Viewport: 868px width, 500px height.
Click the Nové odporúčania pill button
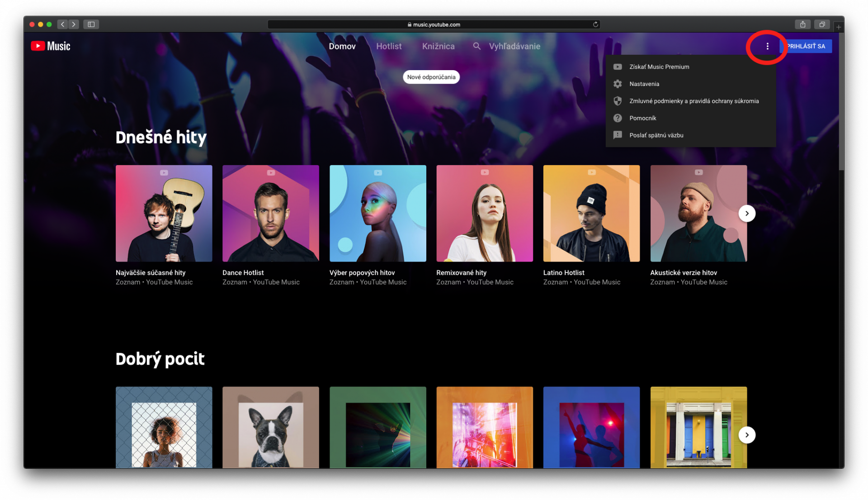pos(431,77)
